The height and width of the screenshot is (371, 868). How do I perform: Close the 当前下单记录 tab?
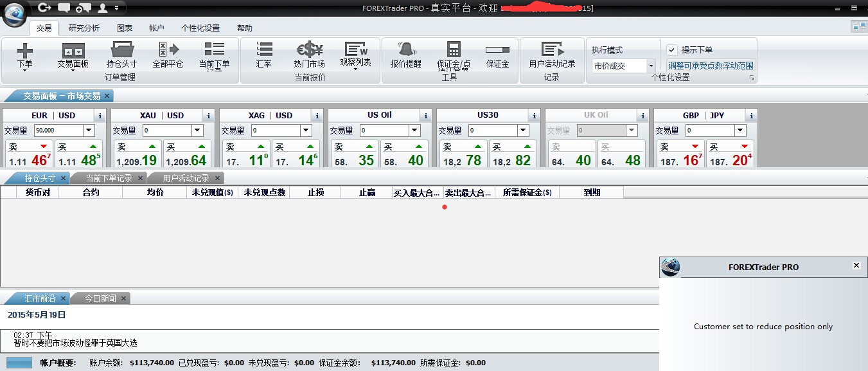coord(140,178)
